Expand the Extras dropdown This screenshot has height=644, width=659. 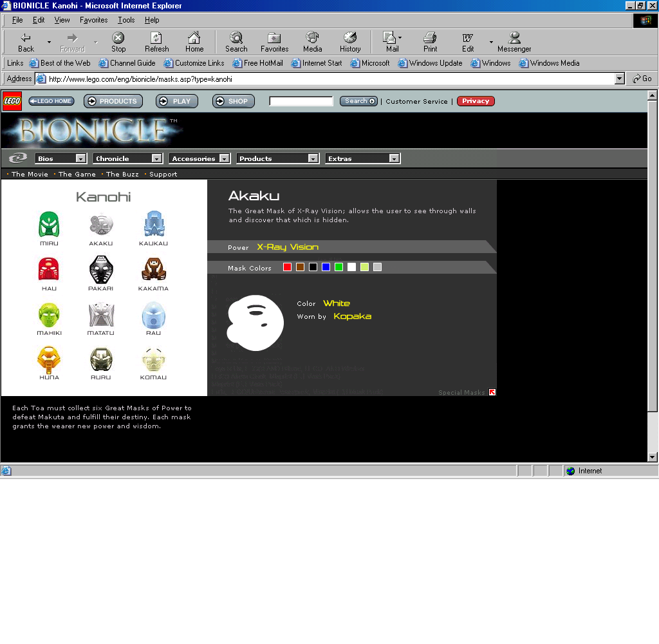tap(363, 158)
